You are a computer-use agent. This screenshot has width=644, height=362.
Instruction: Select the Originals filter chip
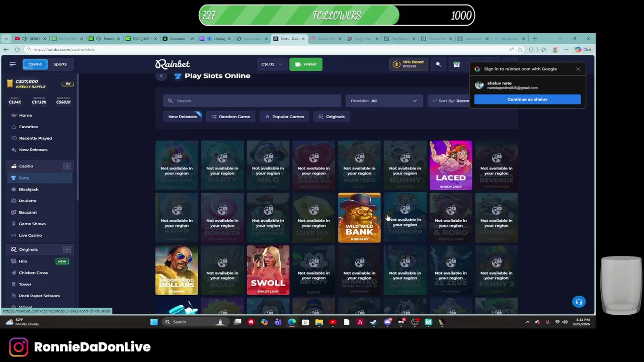point(332,117)
